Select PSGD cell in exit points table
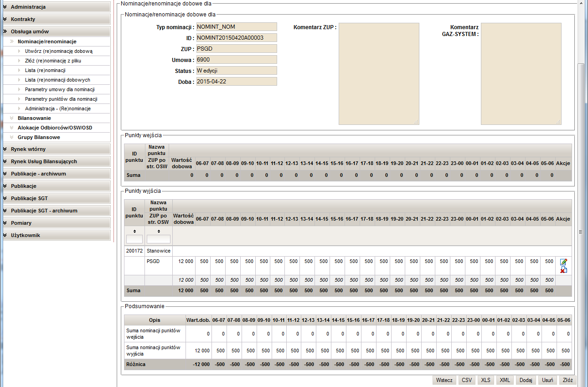The width and height of the screenshot is (588, 387). pyautogui.click(x=159, y=266)
